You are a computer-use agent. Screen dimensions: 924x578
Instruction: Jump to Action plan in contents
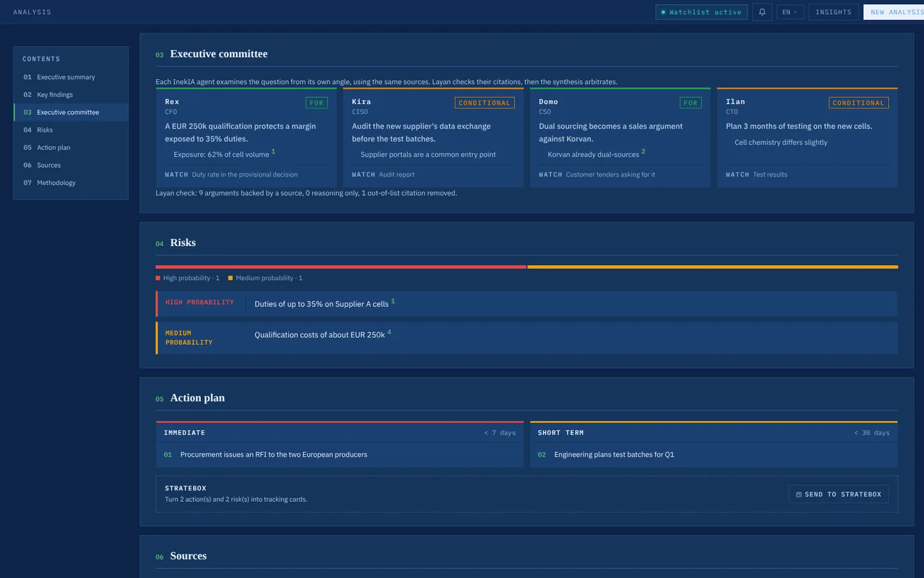(71, 148)
